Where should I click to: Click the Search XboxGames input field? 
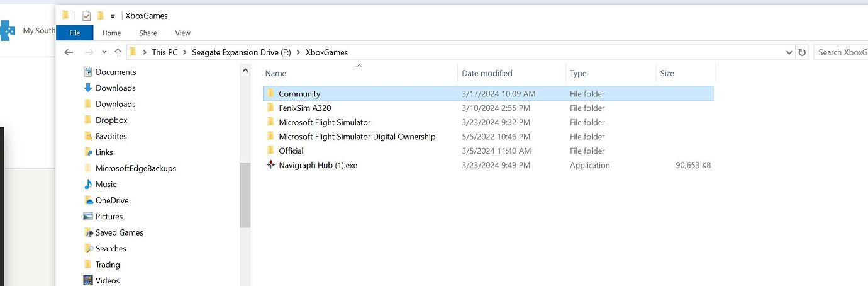coord(841,52)
